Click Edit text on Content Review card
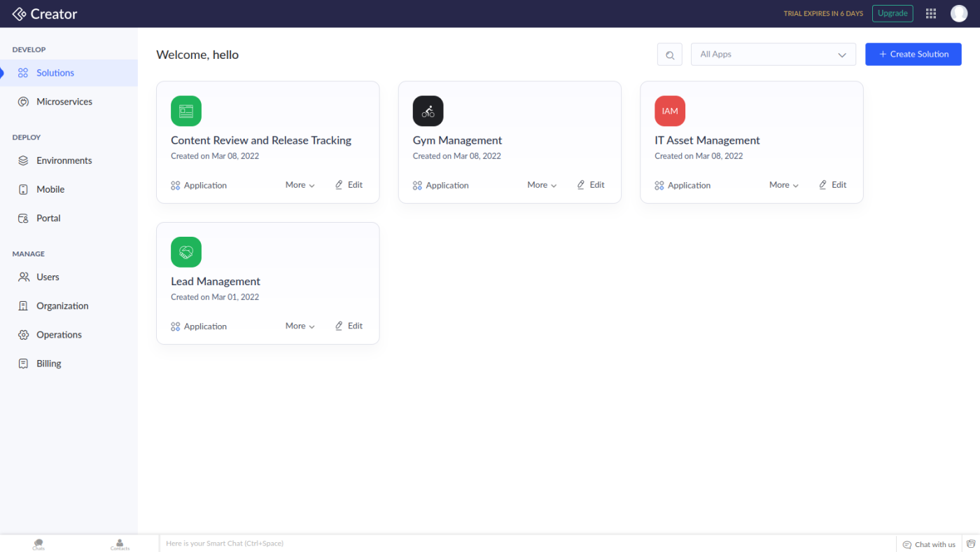 [x=355, y=185]
